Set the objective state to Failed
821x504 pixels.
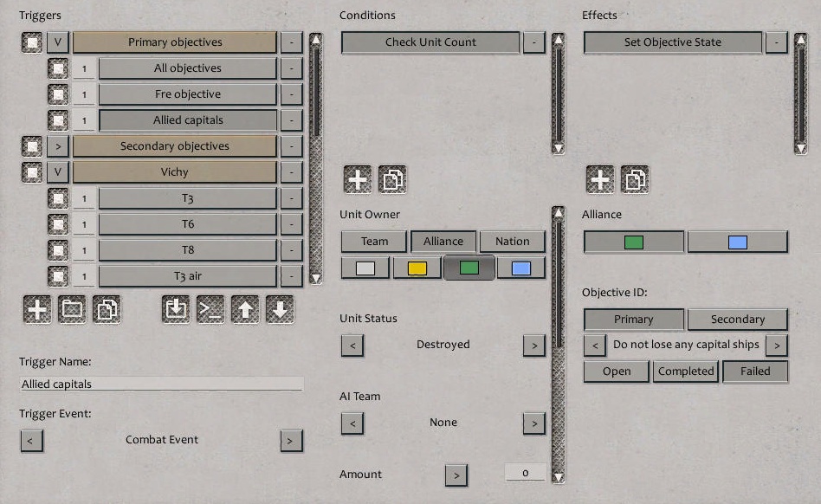pos(754,372)
